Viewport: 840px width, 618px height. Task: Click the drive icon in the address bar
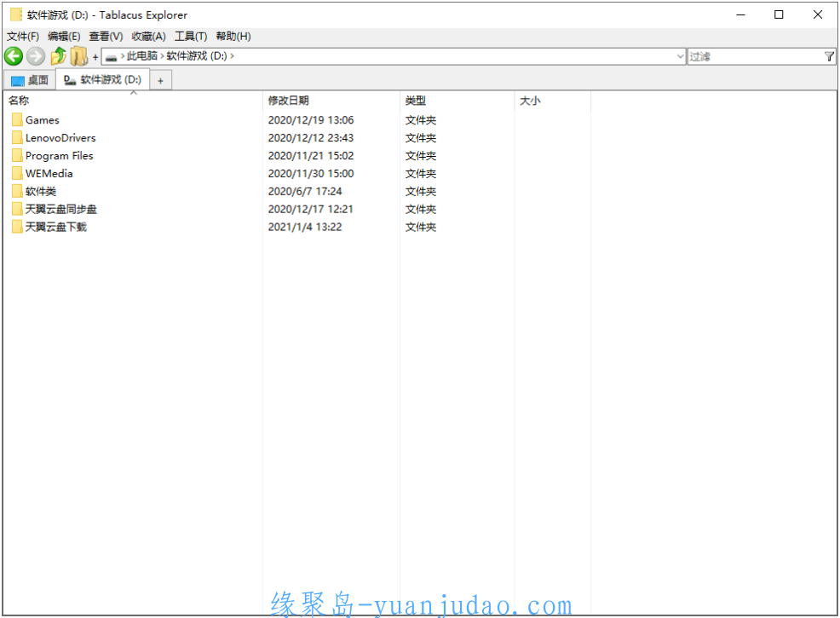pos(111,56)
